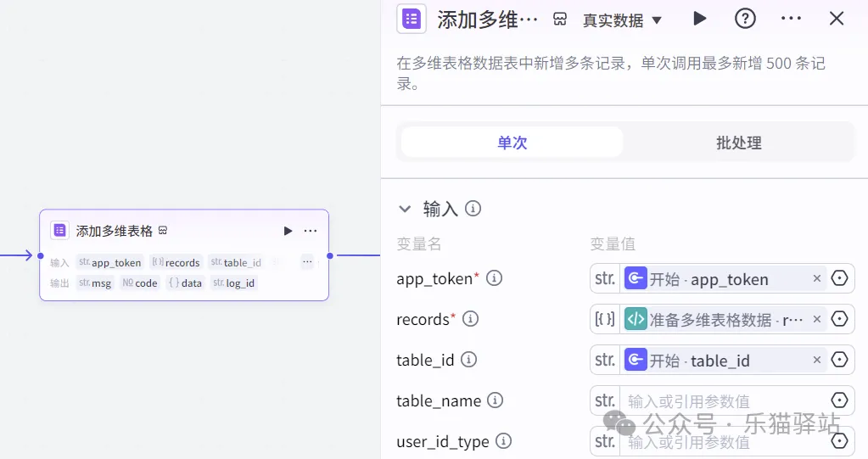Close the node settings panel

(x=837, y=19)
